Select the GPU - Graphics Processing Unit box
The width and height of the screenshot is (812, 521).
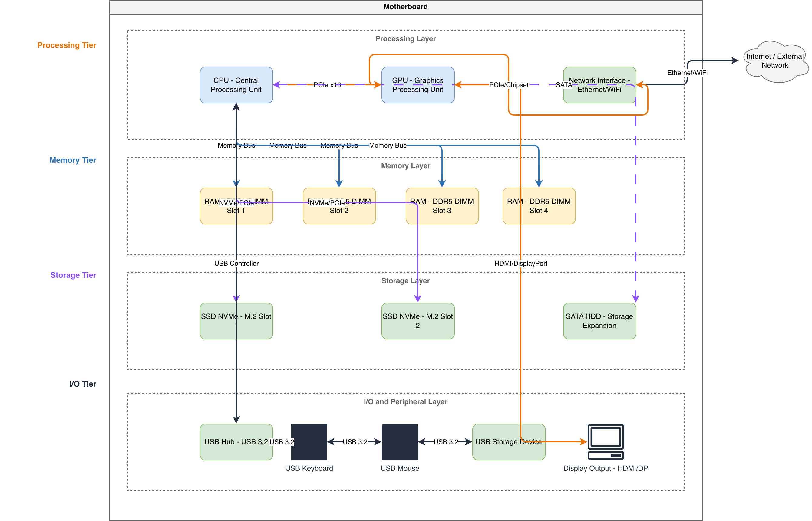point(418,85)
